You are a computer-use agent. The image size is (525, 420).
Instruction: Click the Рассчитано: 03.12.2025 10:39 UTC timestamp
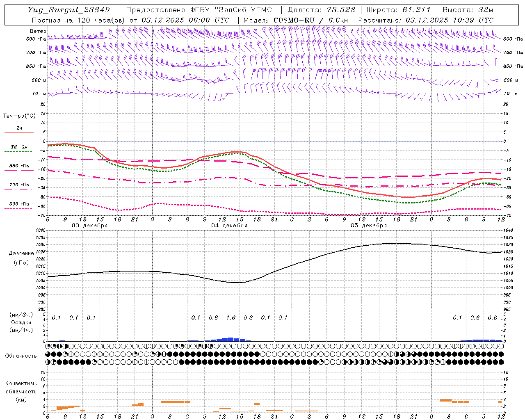(x=426, y=20)
